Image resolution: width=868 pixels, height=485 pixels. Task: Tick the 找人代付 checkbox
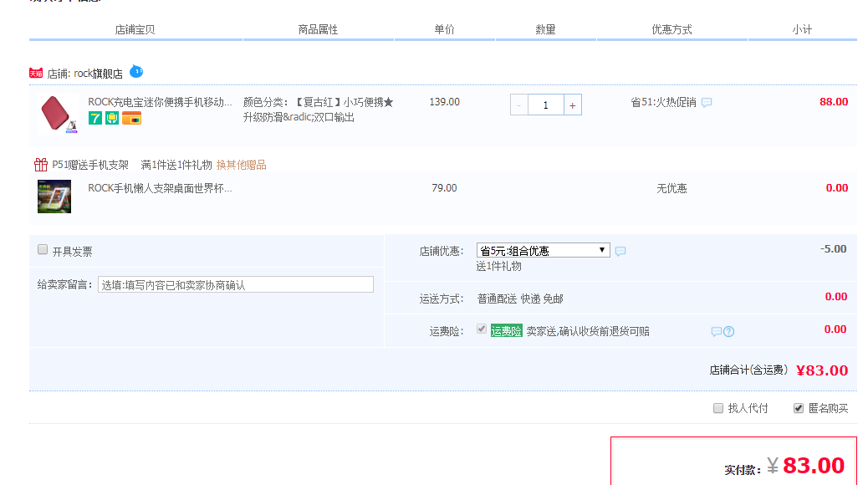click(x=718, y=408)
